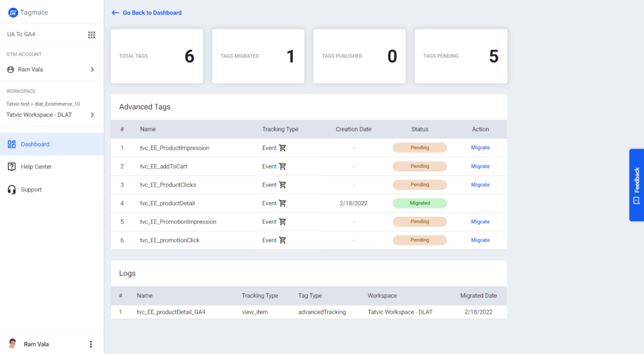Select the UA To GA4 module label

pyautogui.click(x=21, y=35)
